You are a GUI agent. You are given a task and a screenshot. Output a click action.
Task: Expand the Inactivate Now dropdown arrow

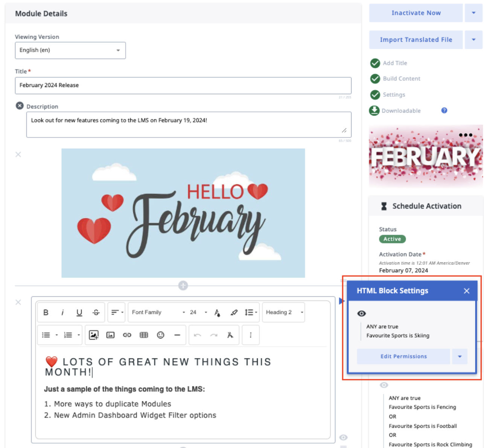(x=473, y=13)
